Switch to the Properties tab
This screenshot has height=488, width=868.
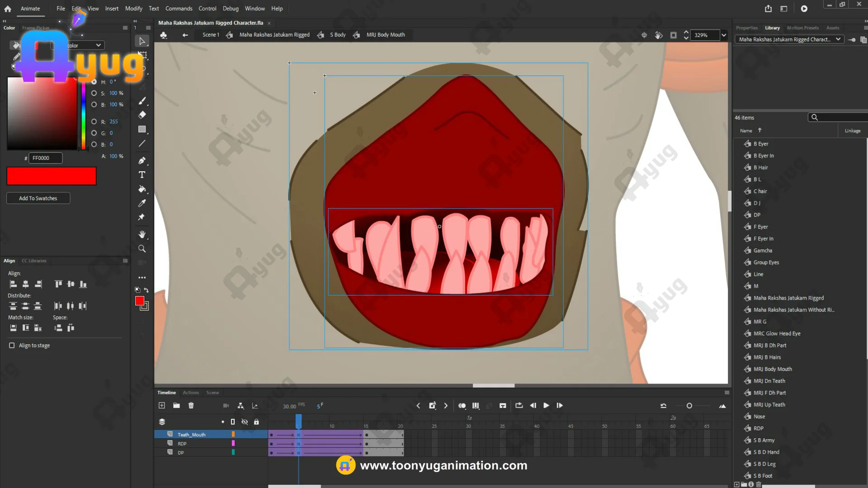point(746,28)
